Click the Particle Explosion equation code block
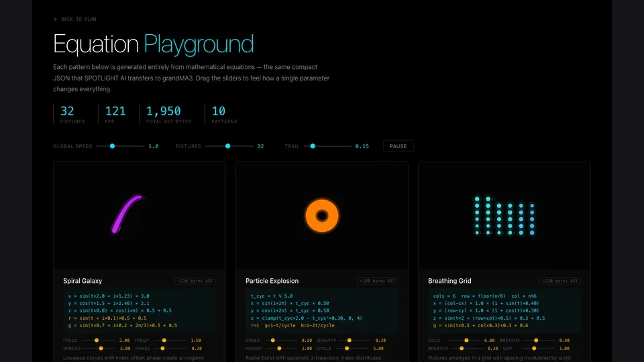 pyautogui.click(x=321, y=310)
